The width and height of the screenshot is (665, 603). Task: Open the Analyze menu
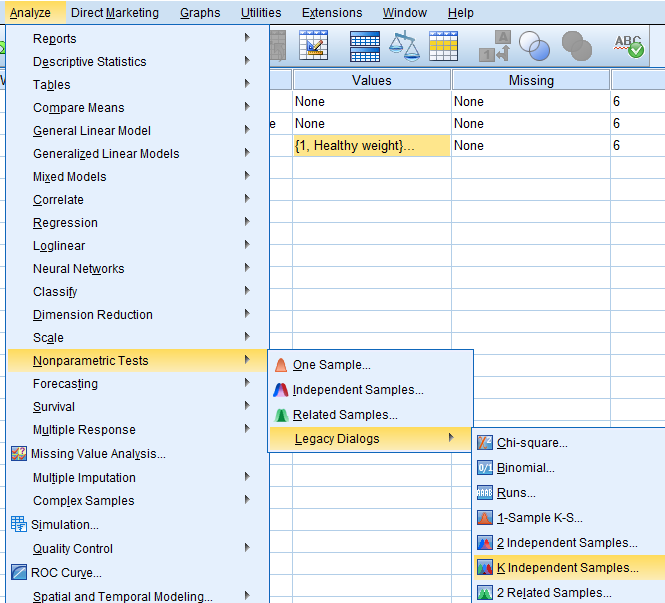coord(30,13)
